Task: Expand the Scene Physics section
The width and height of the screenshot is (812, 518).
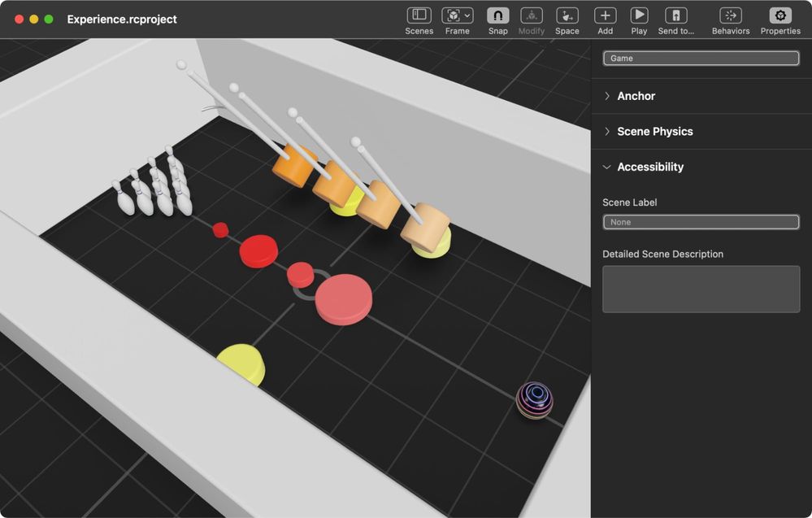Action: click(x=607, y=131)
